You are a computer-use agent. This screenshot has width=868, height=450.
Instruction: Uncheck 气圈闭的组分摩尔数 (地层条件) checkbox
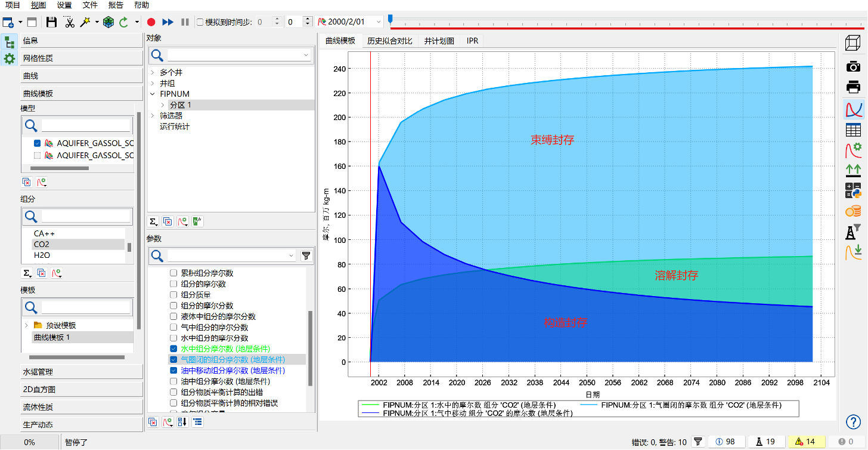click(173, 359)
